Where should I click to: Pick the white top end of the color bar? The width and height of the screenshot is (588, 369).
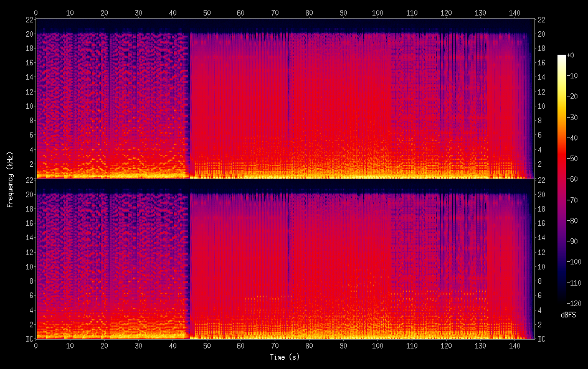(562, 57)
